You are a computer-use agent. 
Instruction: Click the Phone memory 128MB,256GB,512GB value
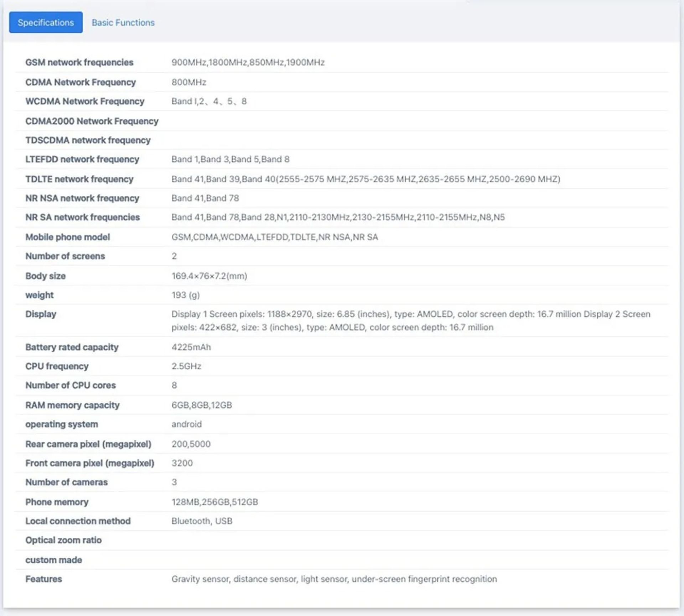pyautogui.click(x=214, y=502)
